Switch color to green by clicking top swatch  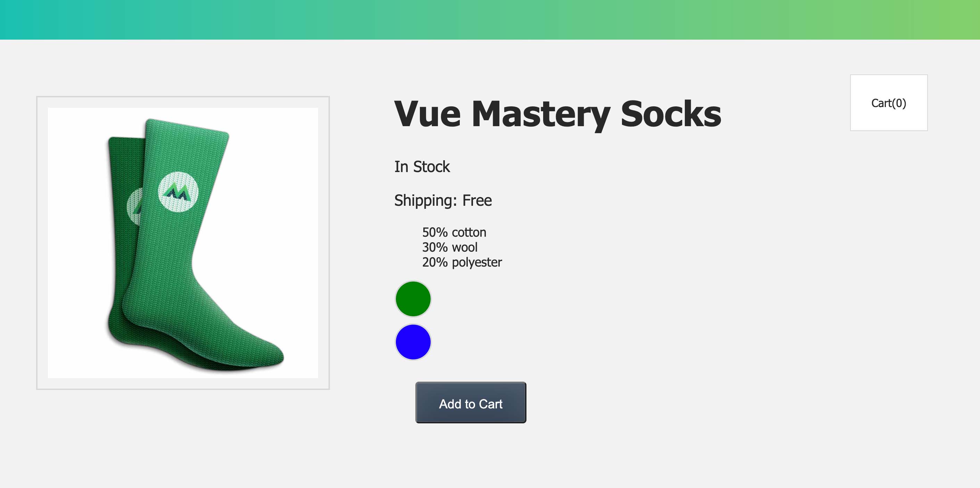click(x=413, y=299)
